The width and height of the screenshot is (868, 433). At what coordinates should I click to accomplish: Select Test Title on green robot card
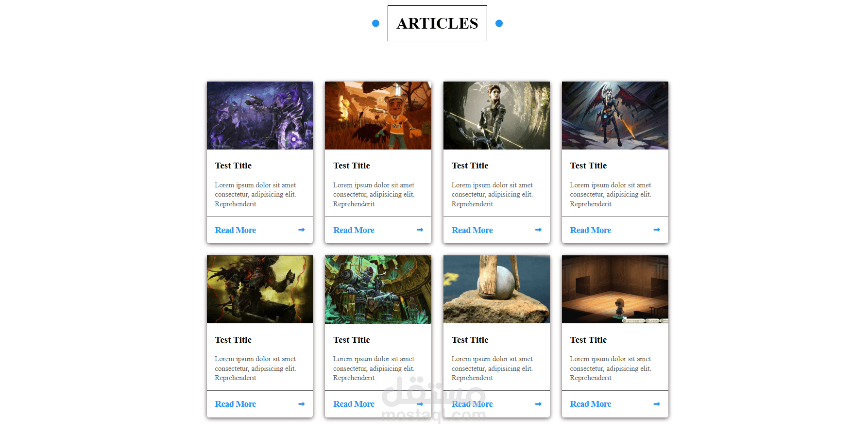(x=352, y=340)
